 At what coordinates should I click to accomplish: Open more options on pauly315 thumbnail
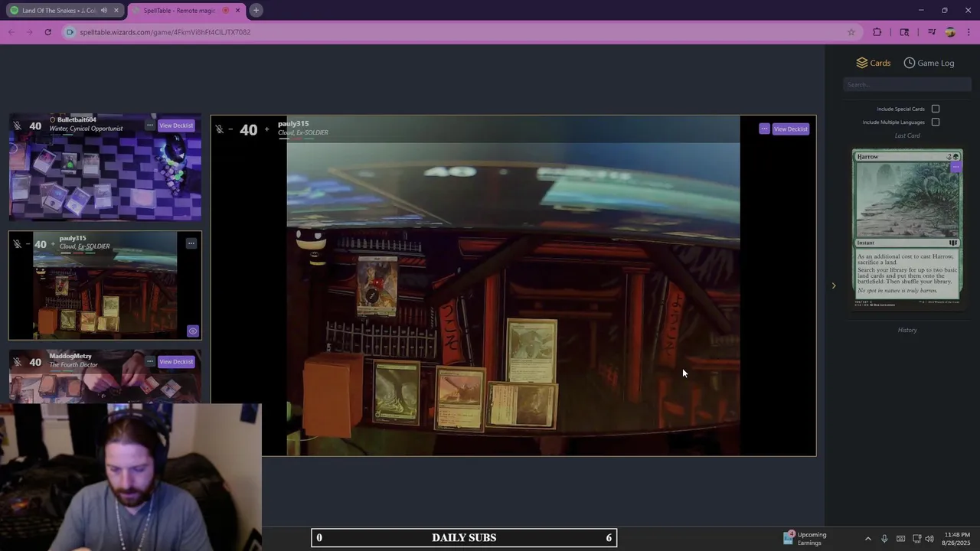pyautogui.click(x=191, y=243)
